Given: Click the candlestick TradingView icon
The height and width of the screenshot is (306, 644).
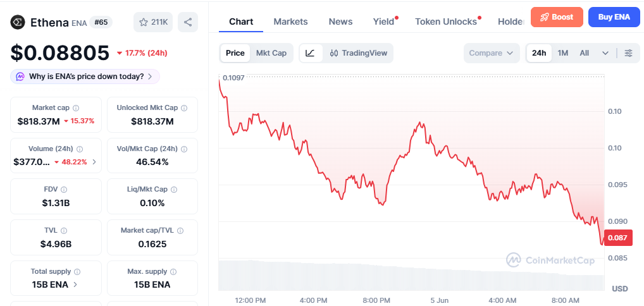Looking at the screenshot, I should [x=334, y=53].
